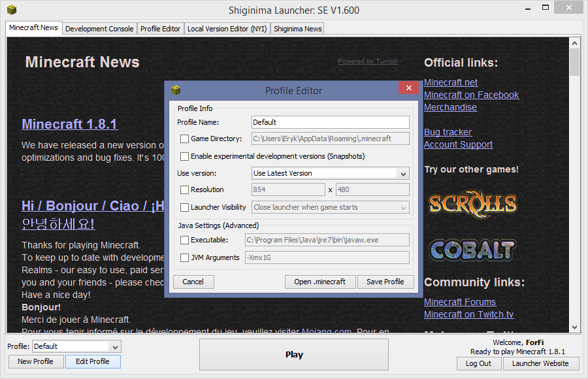This screenshot has width=588, height=379.
Task: Click the Log Out button
Action: click(478, 363)
